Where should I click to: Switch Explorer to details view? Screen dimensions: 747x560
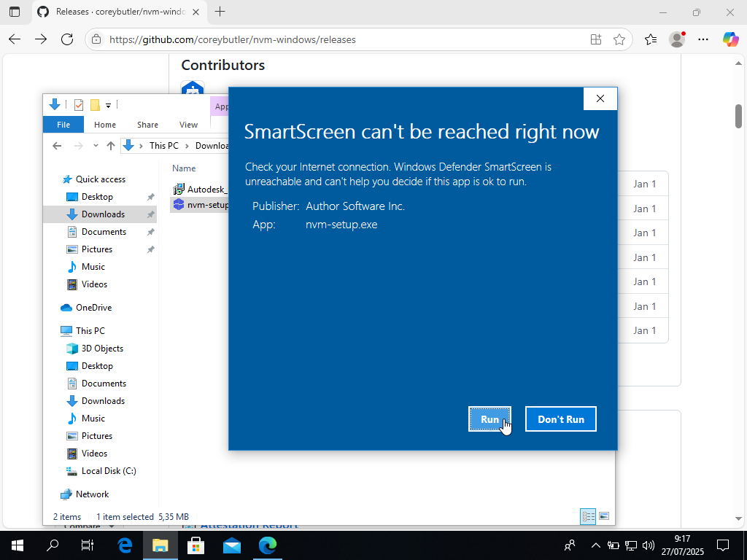click(588, 516)
